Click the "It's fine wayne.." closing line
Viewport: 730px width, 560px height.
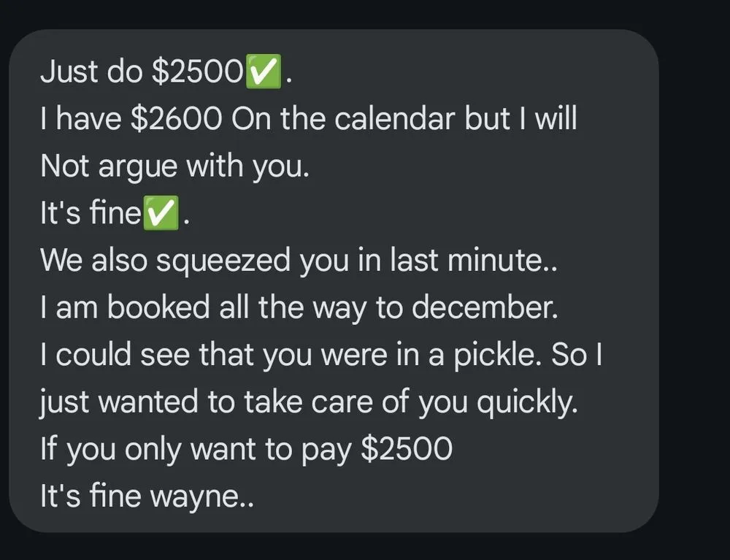pos(147,496)
